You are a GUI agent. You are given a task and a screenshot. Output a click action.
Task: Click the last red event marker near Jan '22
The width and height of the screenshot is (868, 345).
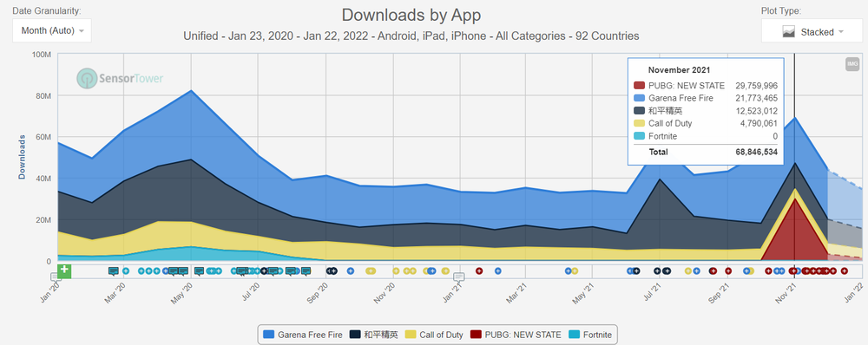coord(845,271)
